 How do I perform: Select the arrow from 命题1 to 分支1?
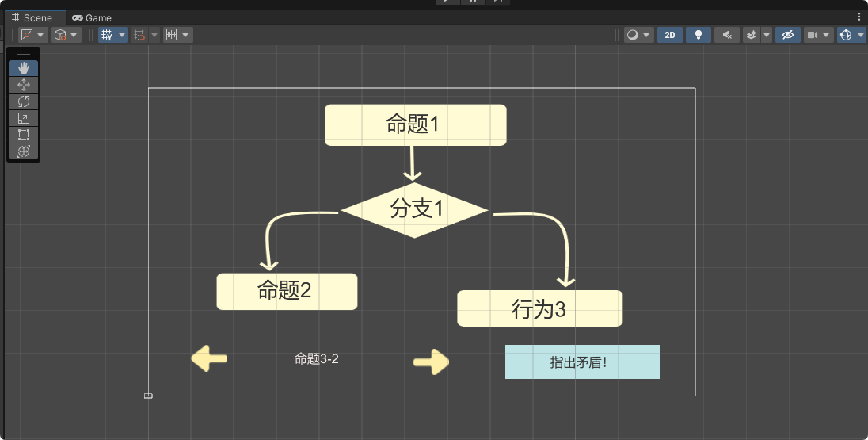[412, 163]
